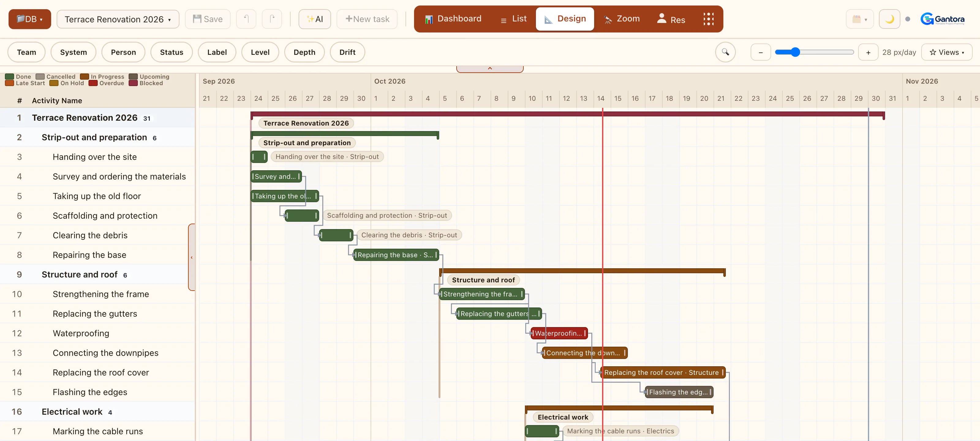Toggle the System grouping chip
Viewport: 980px width, 441px height.
(x=73, y=52)
